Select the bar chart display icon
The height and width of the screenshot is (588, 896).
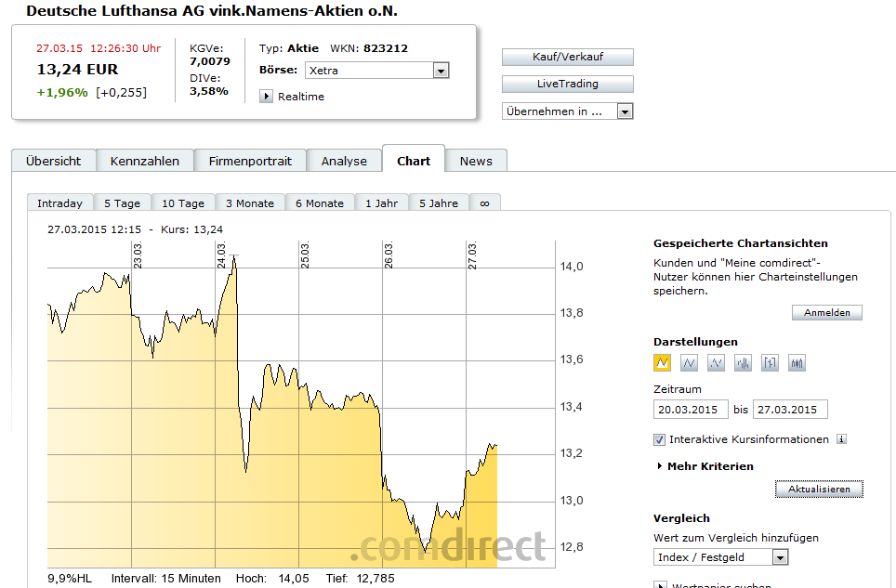click(744, 363)
